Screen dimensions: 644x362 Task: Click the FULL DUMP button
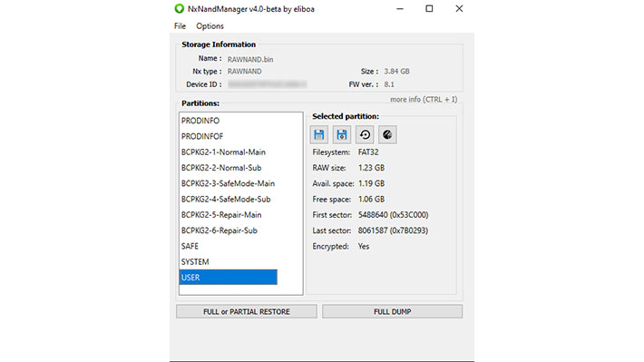tap(392, 311)
